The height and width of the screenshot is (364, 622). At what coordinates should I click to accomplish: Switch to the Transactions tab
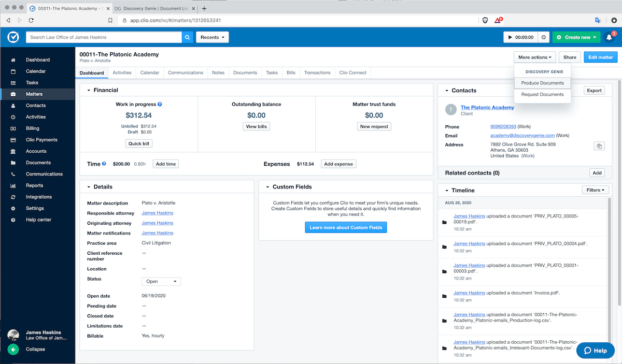point(317,73)
